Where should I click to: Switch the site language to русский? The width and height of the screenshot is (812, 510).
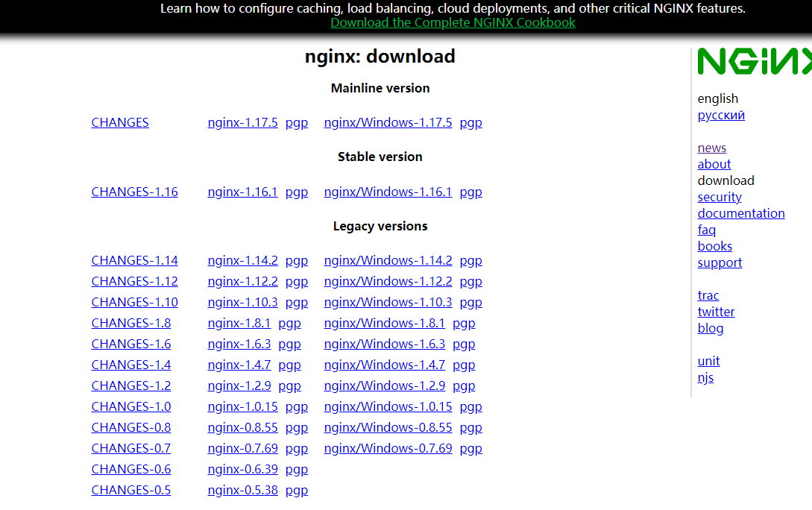click(720, 115)
